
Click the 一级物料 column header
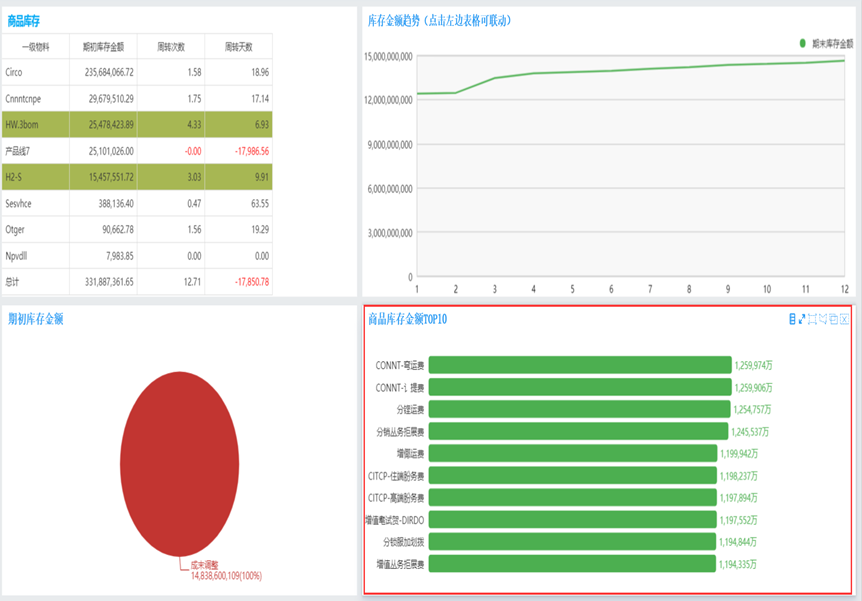(36, 47)
